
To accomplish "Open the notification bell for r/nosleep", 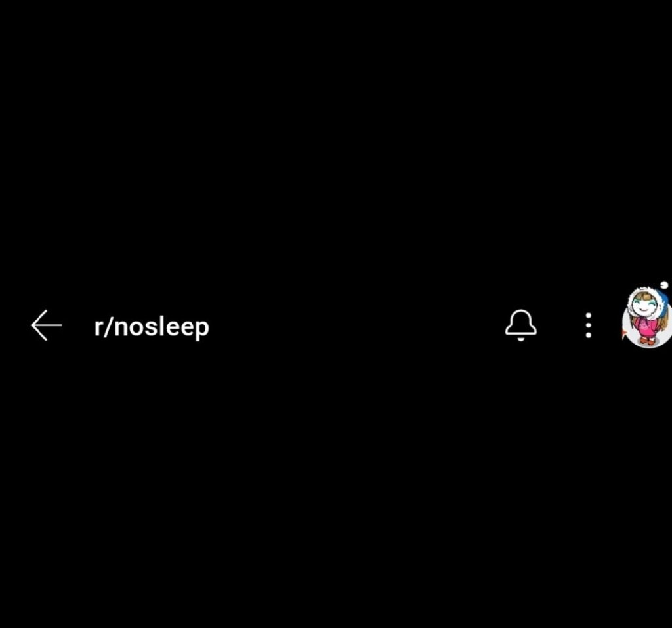I will click(x=520, y=325).
